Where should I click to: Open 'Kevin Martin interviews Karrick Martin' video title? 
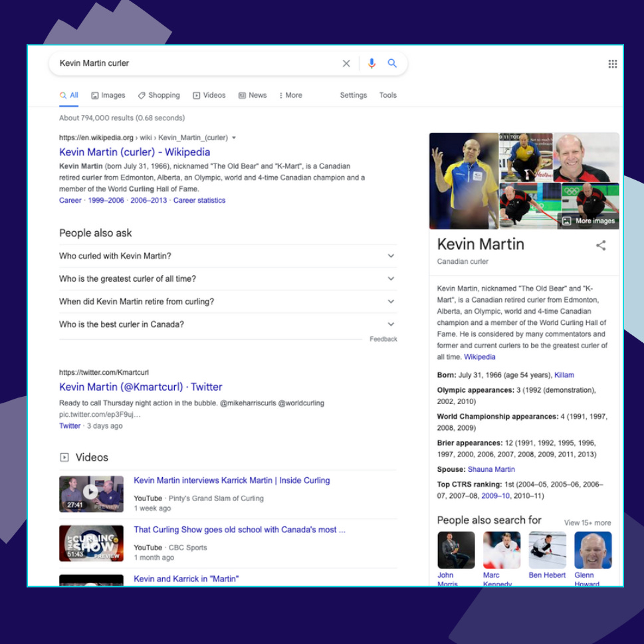click(232, 481)
